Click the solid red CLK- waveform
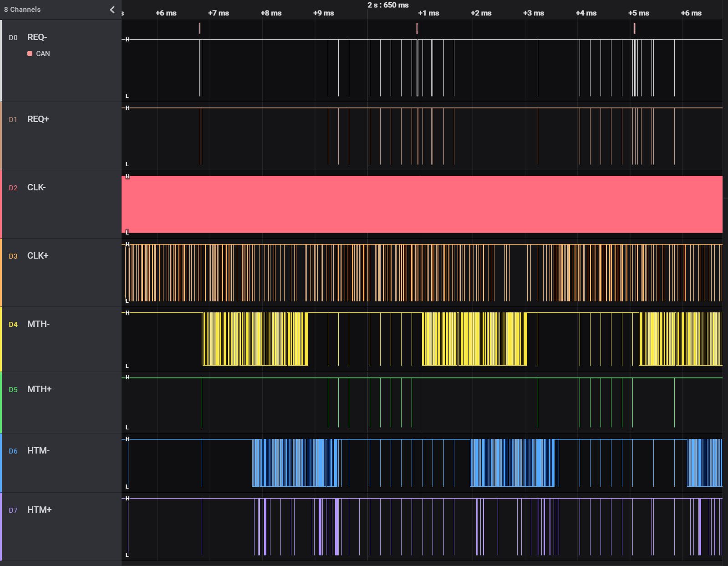728x566 pixels. [422, 204]
